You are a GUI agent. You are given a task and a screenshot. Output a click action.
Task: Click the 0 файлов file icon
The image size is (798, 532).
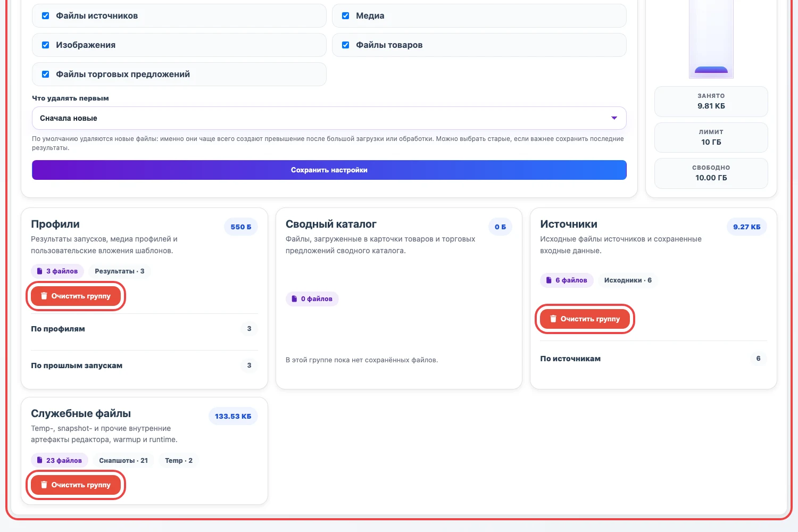pos(294,299)
